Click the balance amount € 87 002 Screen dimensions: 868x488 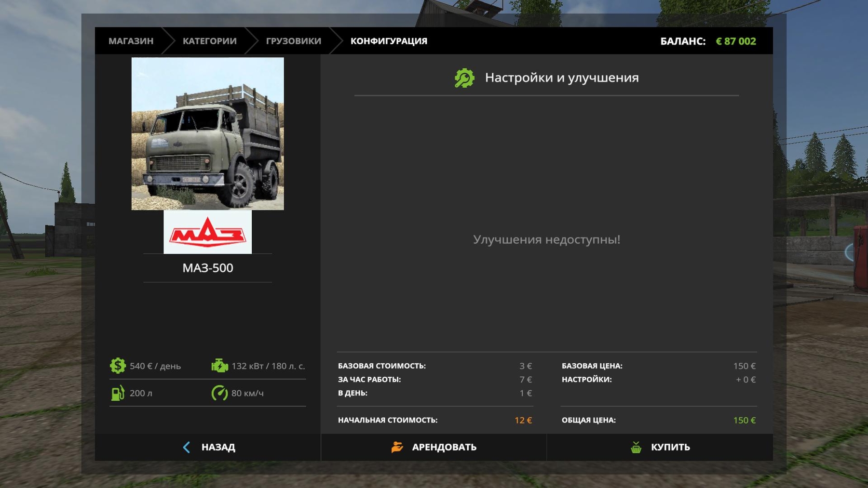735,41
